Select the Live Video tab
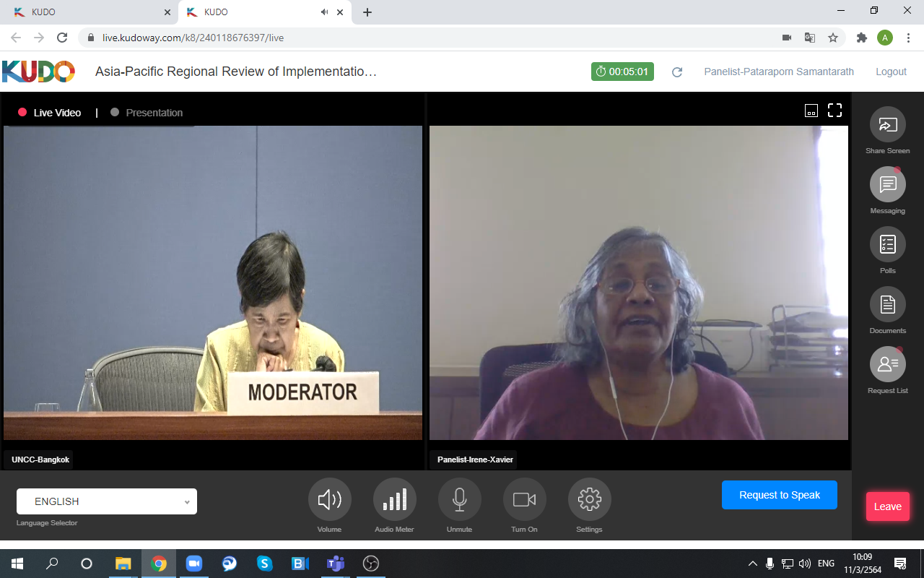Image resolution: width=924 pixels, height=578 pixels. (50, 113)
